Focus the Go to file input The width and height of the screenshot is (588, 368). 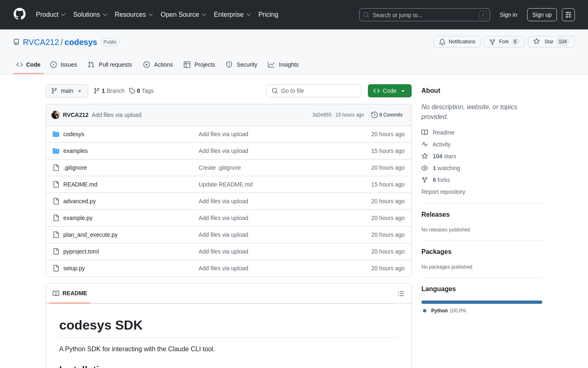click(314, 91)
